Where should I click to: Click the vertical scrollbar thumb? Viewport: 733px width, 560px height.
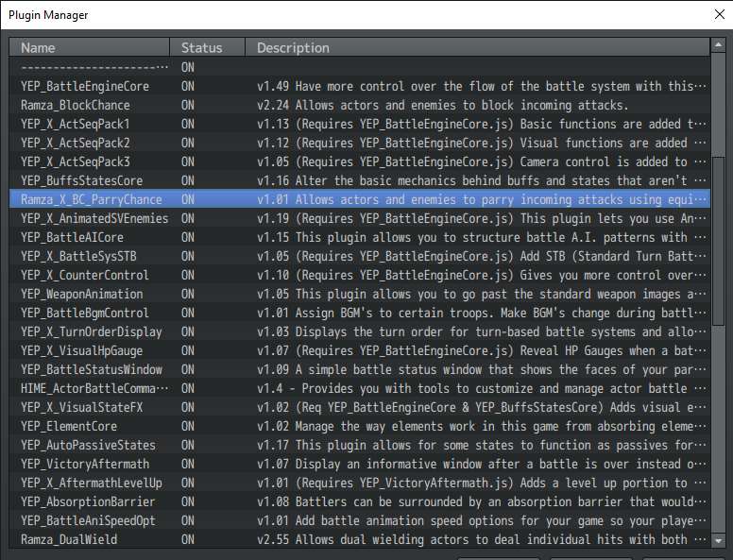tap(718, 241)
